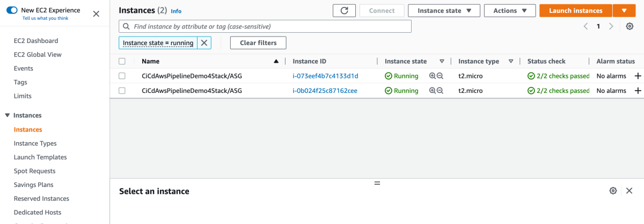Go to Tags in sidebar

[20, 82]
